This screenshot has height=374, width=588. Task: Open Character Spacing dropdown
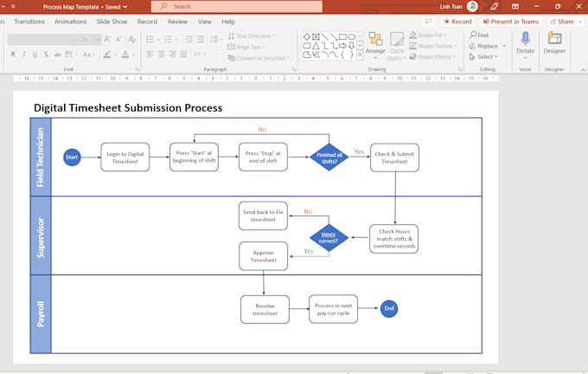71,54
